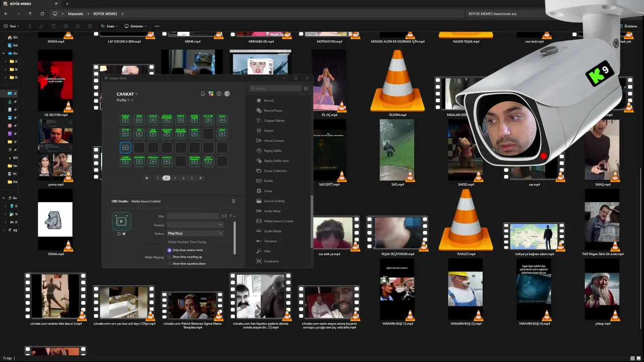
Task: Select the Replay Buffer action
Action: tap(269, 151)
